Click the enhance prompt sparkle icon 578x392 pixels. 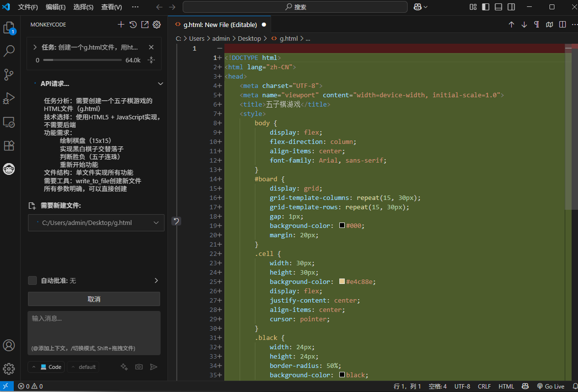[x=124, y=367]
